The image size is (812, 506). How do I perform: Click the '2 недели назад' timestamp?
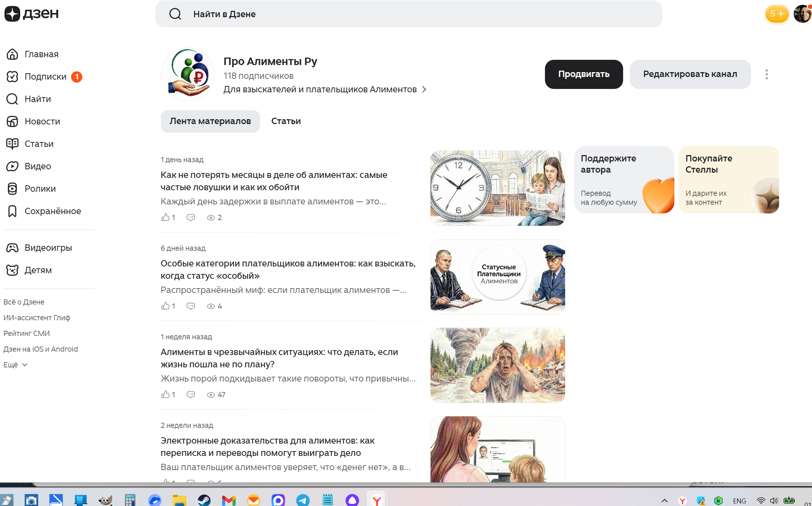187,425
